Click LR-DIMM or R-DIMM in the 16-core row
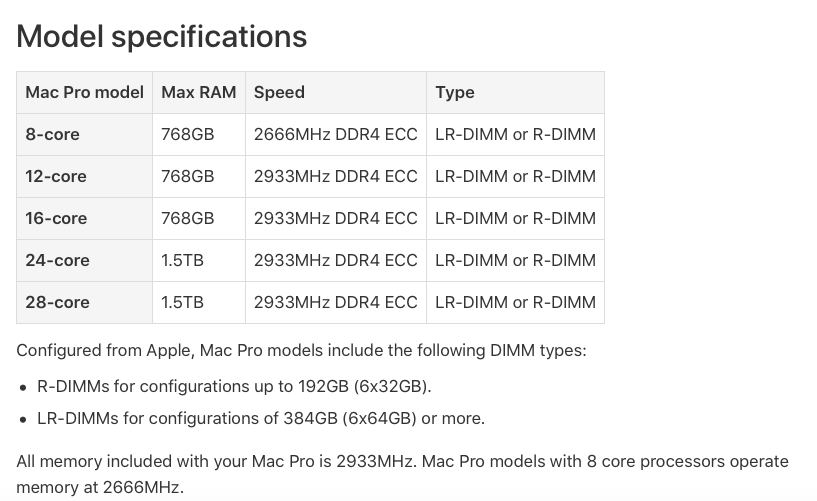Screen dimensions: 817x501 click(515, 218)
